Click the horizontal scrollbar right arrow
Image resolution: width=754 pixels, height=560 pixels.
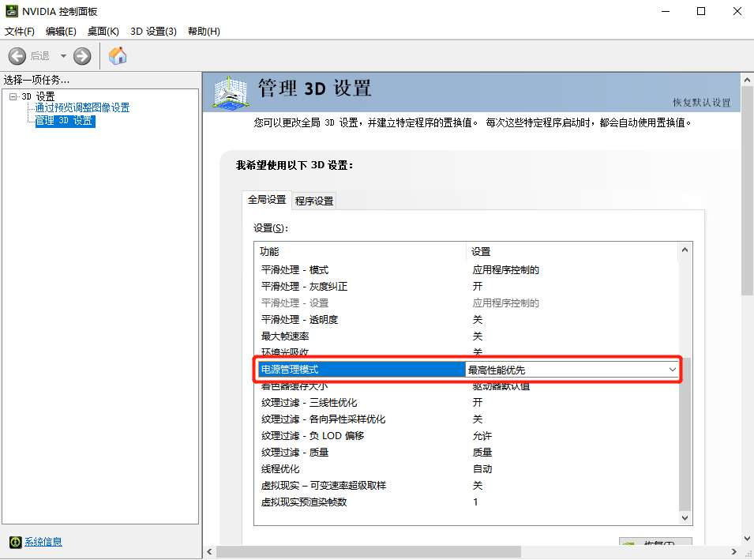pyautogui.click(x=733, y=552)
